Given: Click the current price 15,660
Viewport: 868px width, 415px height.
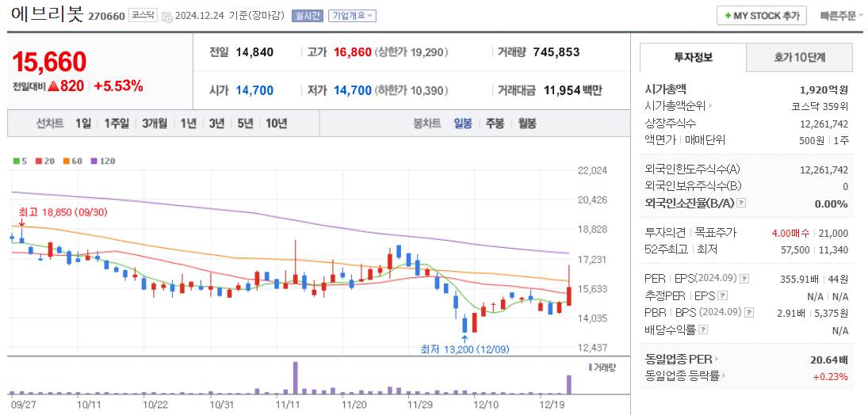Looking at the screenshot, I should coord(49,62).
